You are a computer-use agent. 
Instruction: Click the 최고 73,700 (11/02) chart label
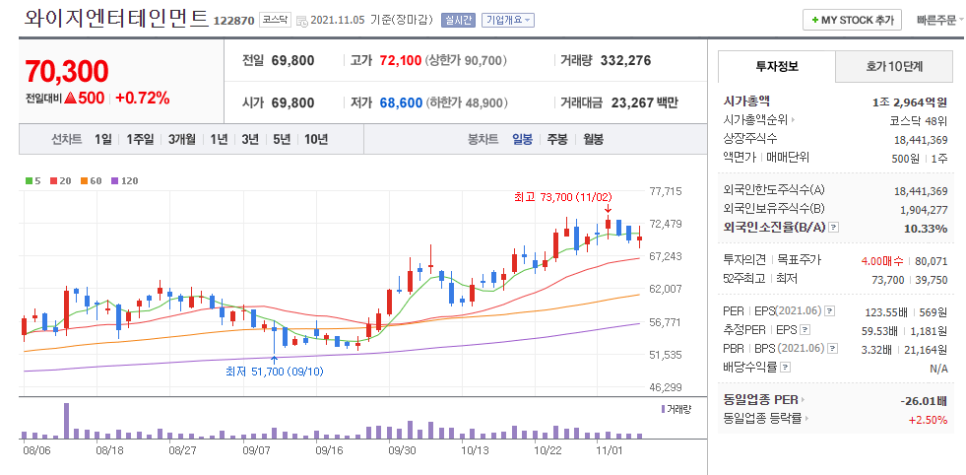tap(563, 197)
